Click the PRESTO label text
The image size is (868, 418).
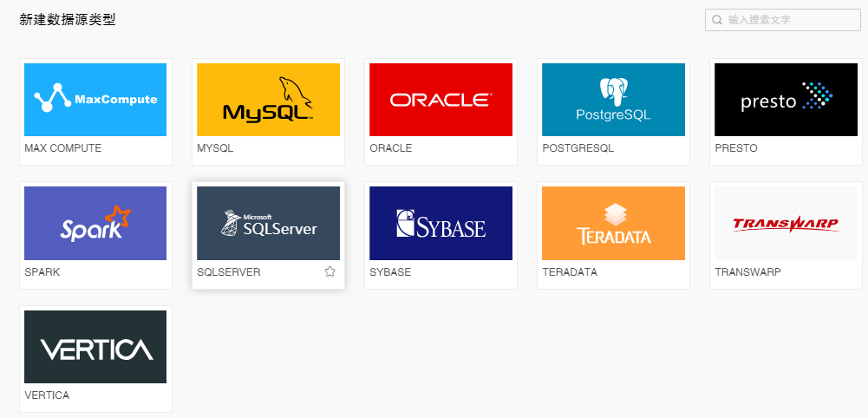tap(735, 148)
